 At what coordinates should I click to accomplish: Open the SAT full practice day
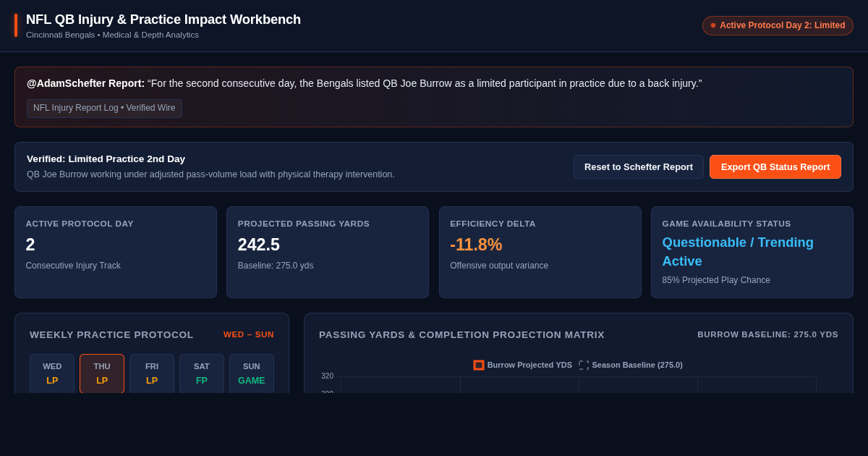[202, 373]
